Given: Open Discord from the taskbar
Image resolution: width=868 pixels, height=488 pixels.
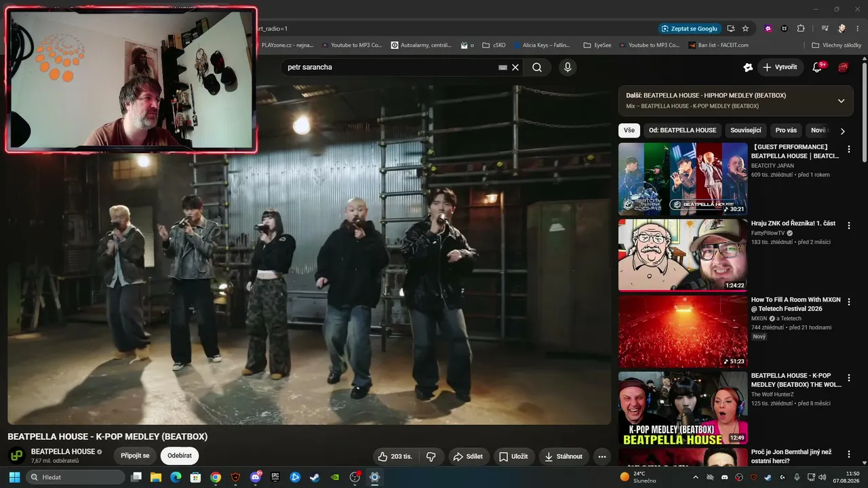Looking at the screenshot, I should (256, 477).
